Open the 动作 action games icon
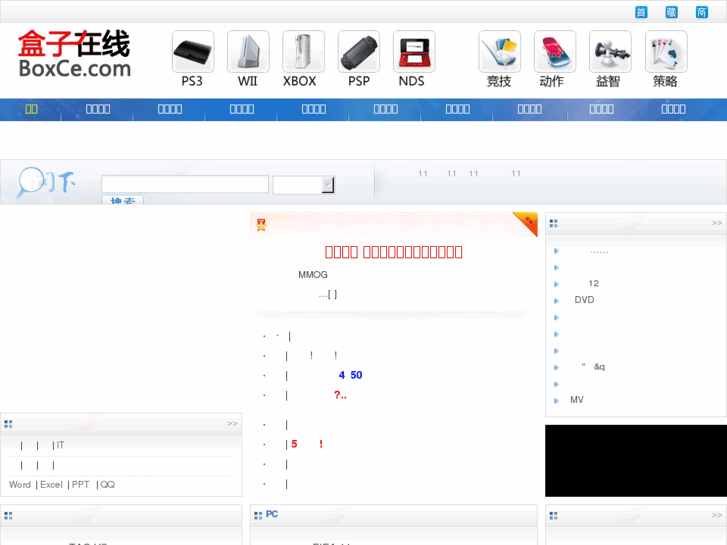 (x=555, y=52)
